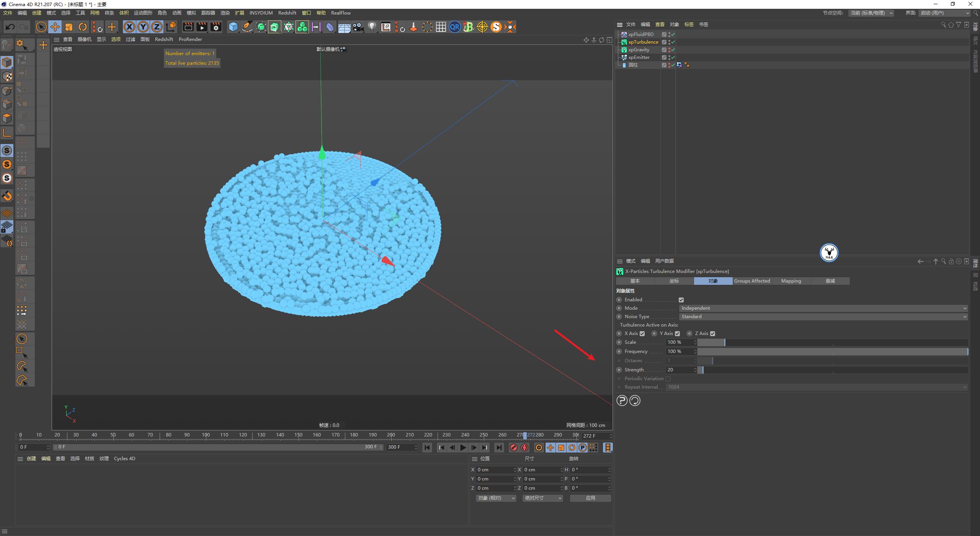The height and width of the screenshot is (536, 980).
Task: Select the Cube primitive icon on toolbar
Action: point(233,27)
